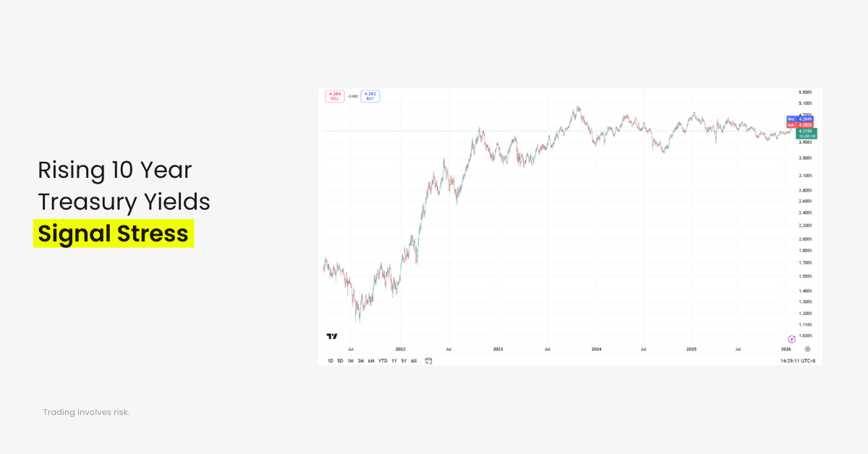Screen dimensions: 868x454
Task: Select the 3M range option
Action: (360, 361)
